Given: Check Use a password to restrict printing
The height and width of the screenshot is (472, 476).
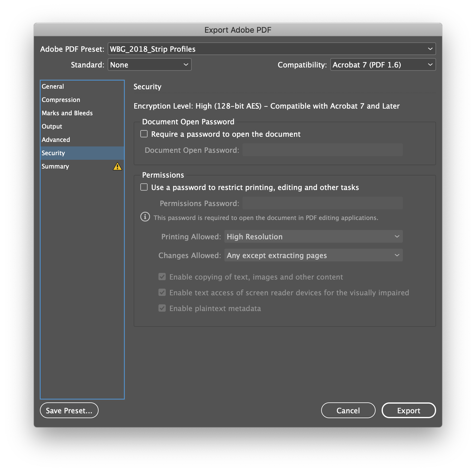Looking at the screenshot, I should click(x=144, y=187).
